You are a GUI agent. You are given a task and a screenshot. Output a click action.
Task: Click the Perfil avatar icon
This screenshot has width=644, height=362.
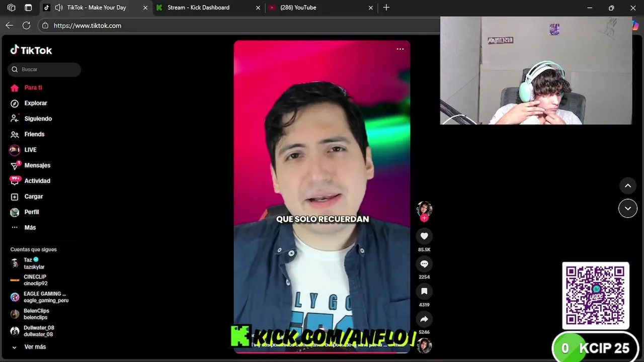click(15, 212)
